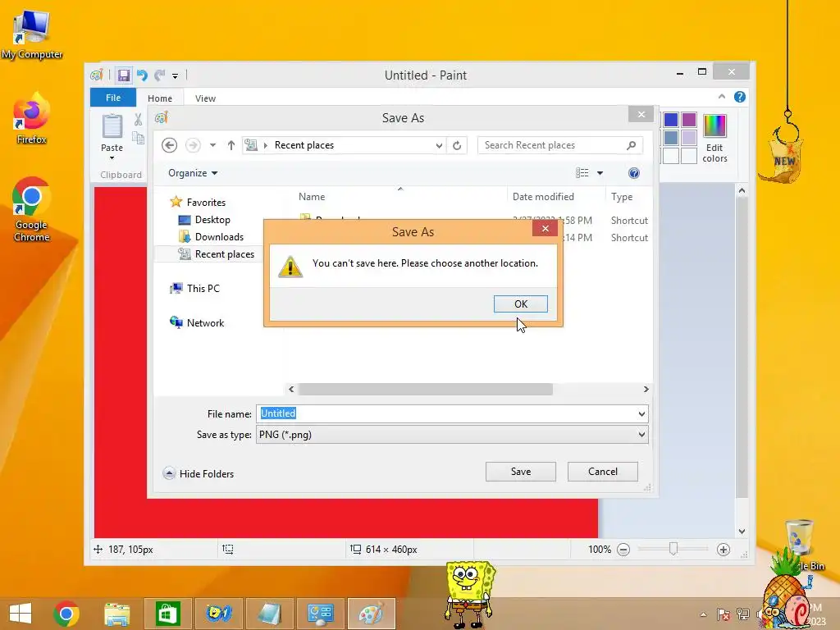Viewport: 840px width, 630px height.
Task: Open the Organize dropdown menu
Action: (193, 173)
